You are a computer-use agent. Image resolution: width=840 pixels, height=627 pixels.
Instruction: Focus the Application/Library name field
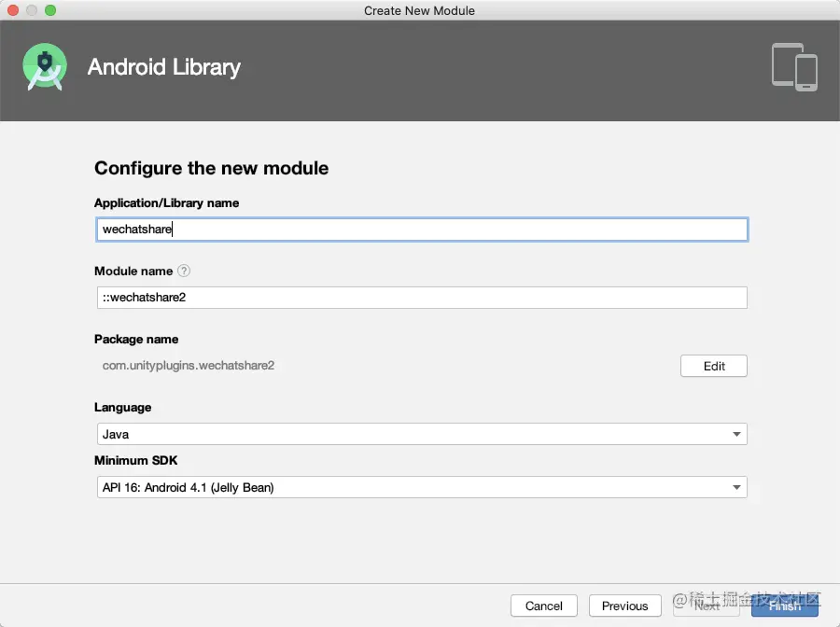(x=422, y=230)
